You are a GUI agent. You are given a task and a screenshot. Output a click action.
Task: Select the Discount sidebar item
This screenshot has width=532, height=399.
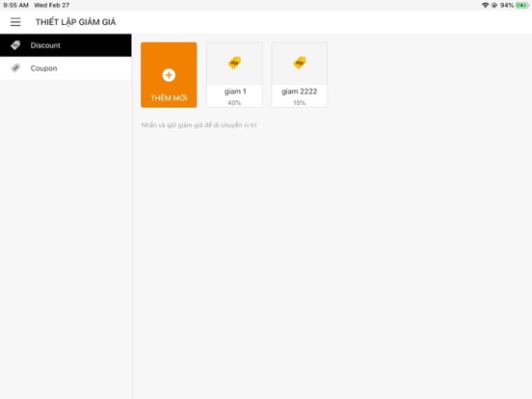tap(66, 45)
